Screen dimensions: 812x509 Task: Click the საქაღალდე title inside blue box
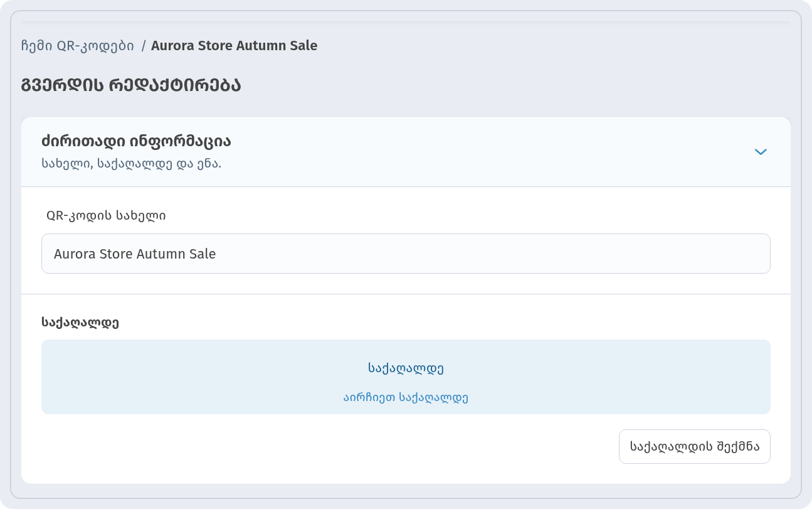pos(406,368)
